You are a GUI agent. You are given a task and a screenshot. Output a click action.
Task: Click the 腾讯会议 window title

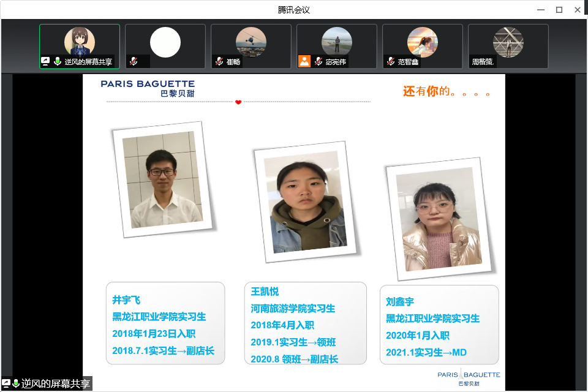294,9
